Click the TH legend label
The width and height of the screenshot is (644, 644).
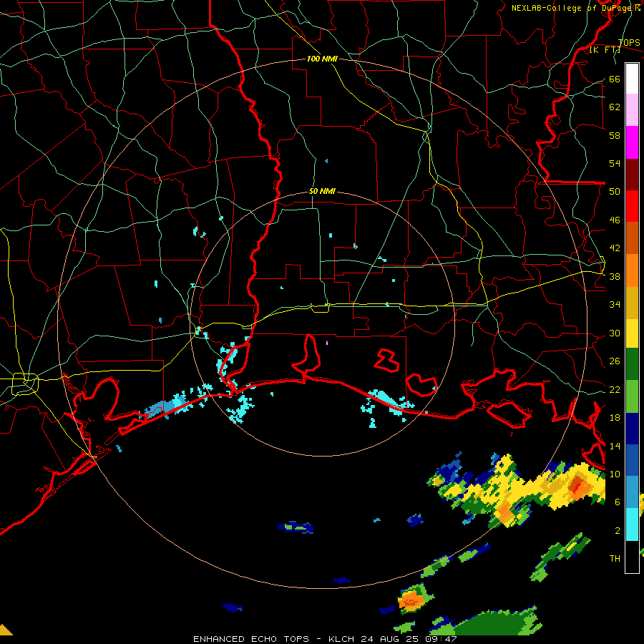615,559
